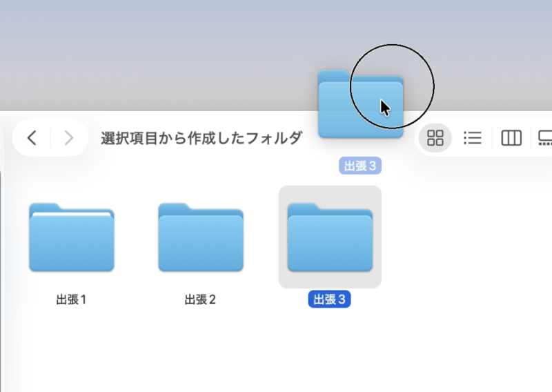Click the highlighted 出張3 folder icon
The image size is (552, 392).
330,239
